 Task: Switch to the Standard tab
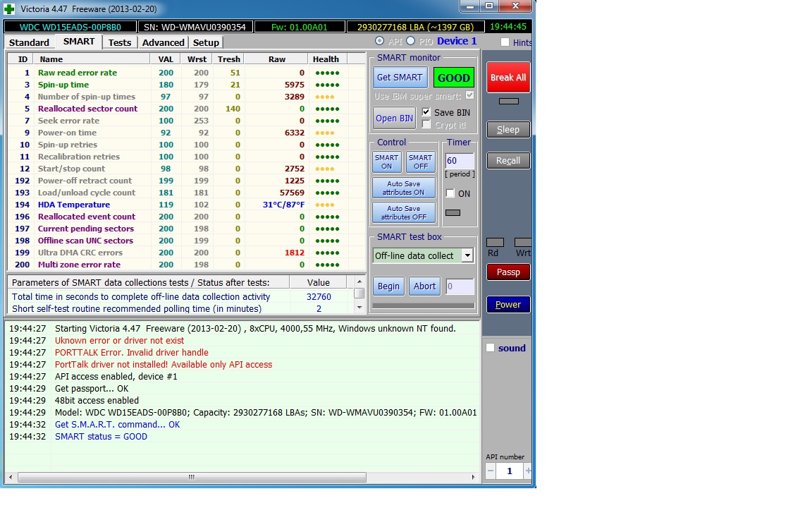(29, 42)
